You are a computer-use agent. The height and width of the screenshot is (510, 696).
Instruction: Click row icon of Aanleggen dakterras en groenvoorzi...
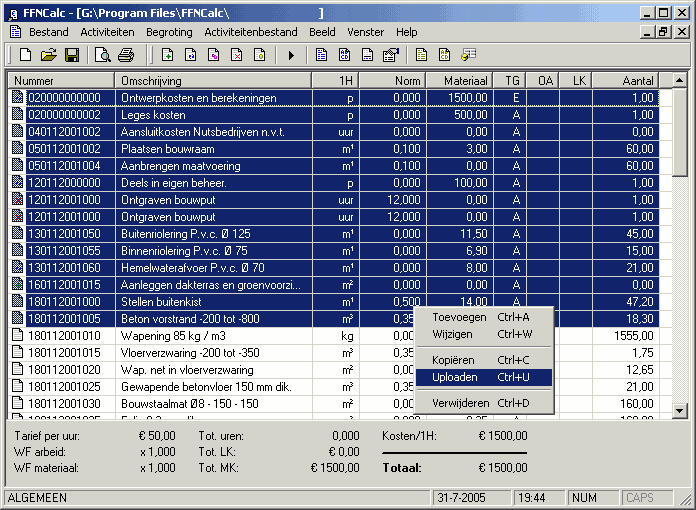17,285
